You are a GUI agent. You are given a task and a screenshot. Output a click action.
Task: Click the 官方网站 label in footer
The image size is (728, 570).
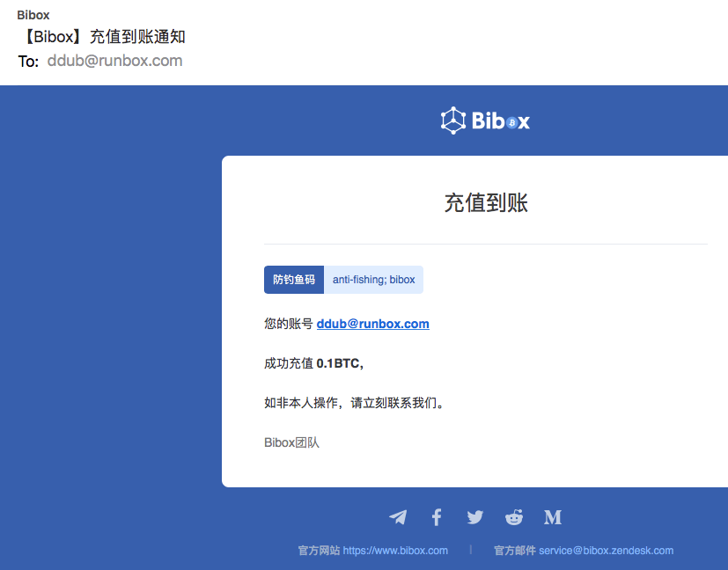[319, 551]
